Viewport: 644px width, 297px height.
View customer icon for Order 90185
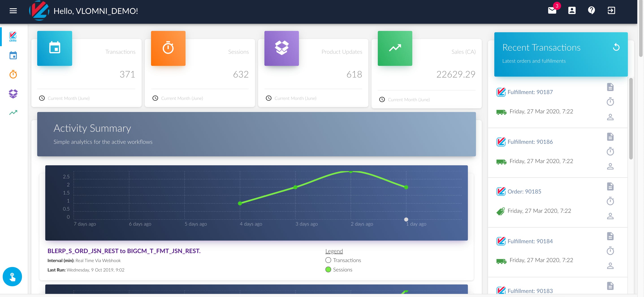point(610,216)
